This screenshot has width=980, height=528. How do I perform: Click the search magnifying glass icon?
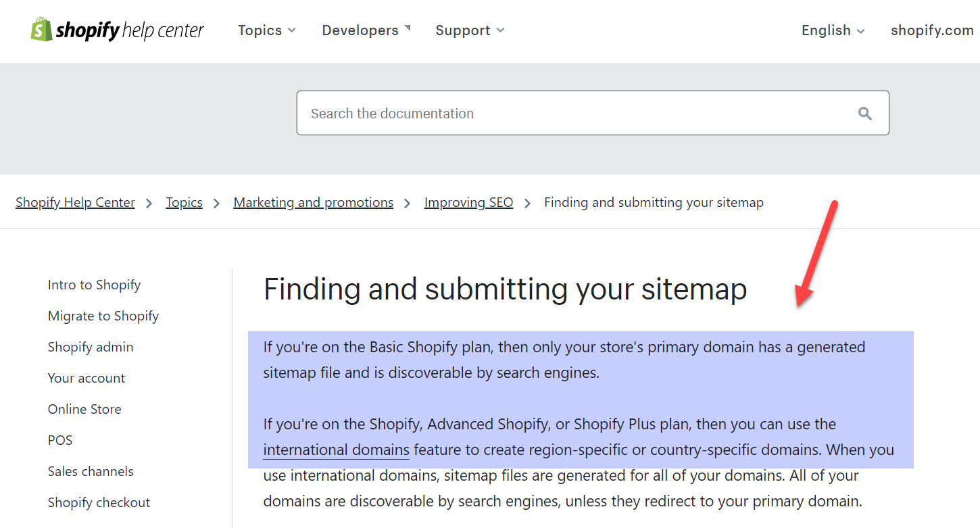click(x=864, y=114)
